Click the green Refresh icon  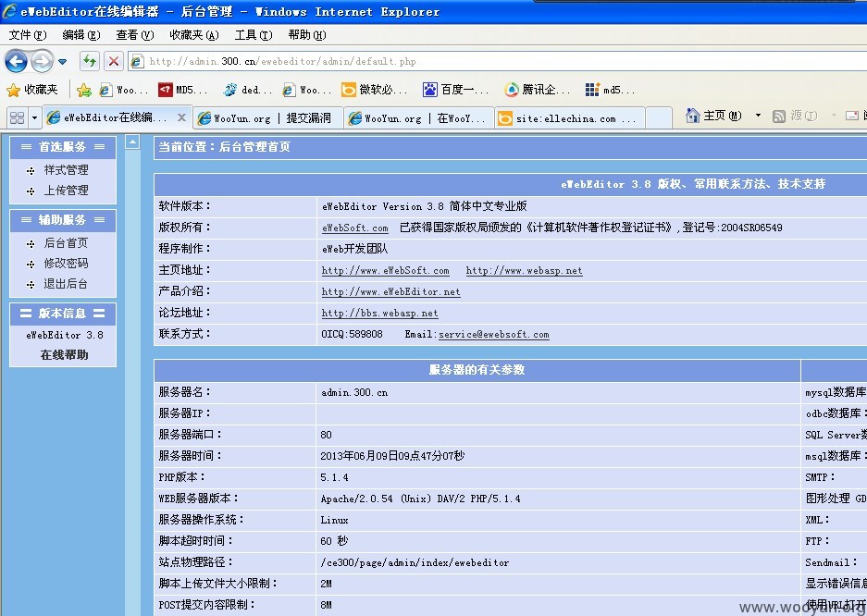(x=90, y=61)
